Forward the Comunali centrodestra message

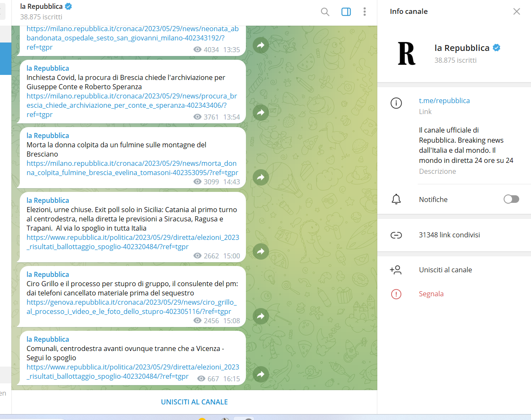coord(261,374)
